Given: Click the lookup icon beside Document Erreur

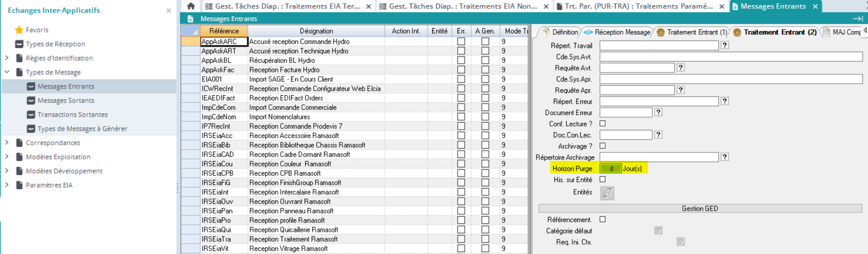Looking at the screenshot, I should [658, 112].
